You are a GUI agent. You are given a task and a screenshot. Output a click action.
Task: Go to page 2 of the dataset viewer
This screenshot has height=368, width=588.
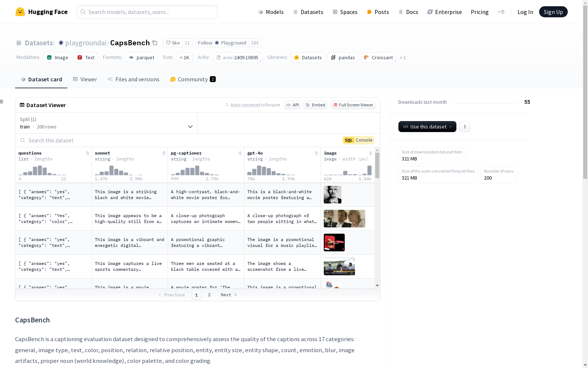209,295
